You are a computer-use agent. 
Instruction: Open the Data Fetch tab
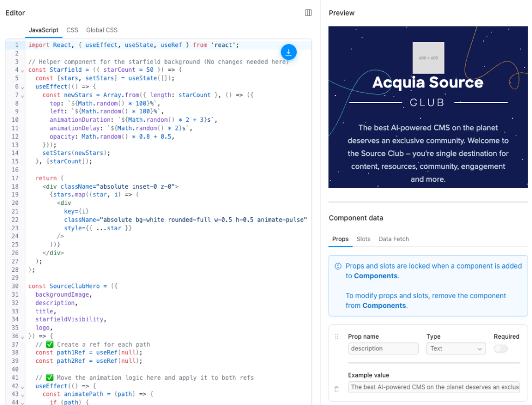pyautogui.click(x=393, y=239)
